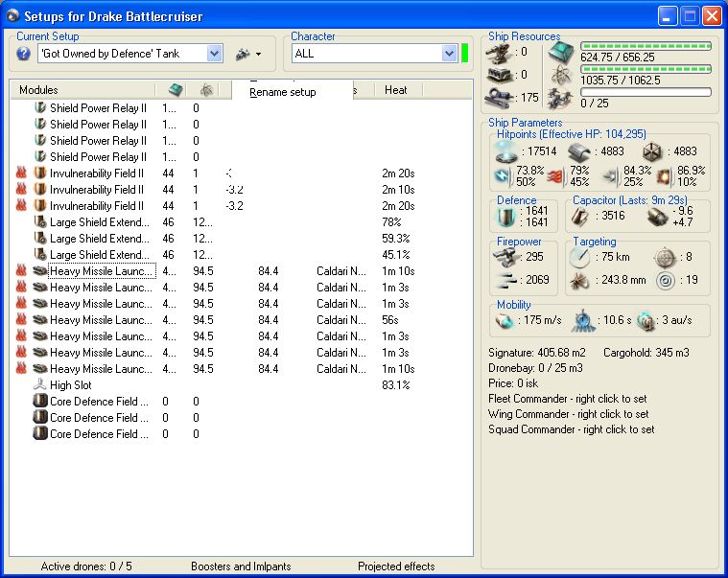Toggle overheat icon on Heavy Missile Launcher with 56s
This screenshot has height=578, width=728.
click(21, 320)
